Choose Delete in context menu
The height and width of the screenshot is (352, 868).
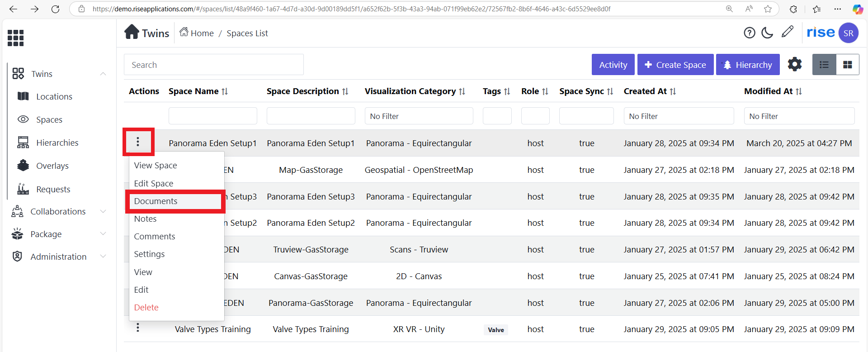coord(146,307)
